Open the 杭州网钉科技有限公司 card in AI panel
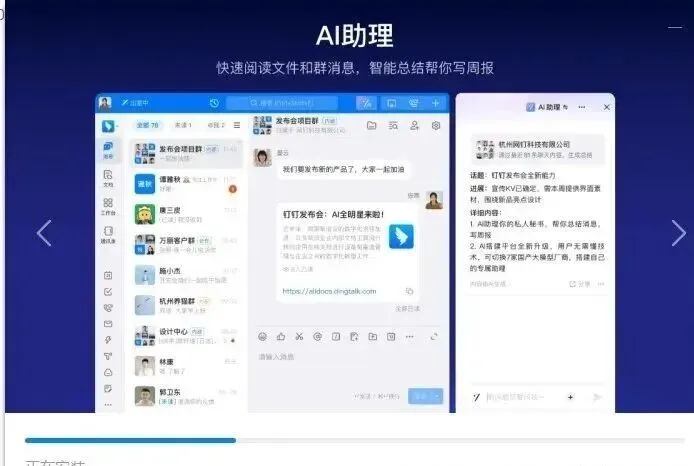This screenshot has width=694, height=466. click(538, 150)
